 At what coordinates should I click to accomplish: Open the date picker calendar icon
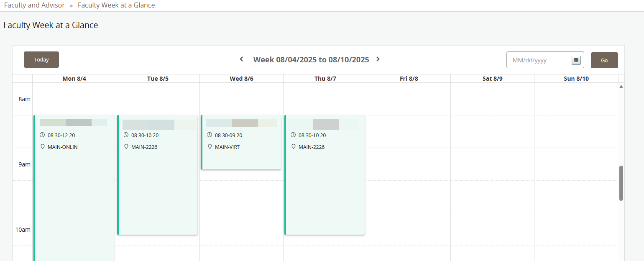tap(576, 60)
